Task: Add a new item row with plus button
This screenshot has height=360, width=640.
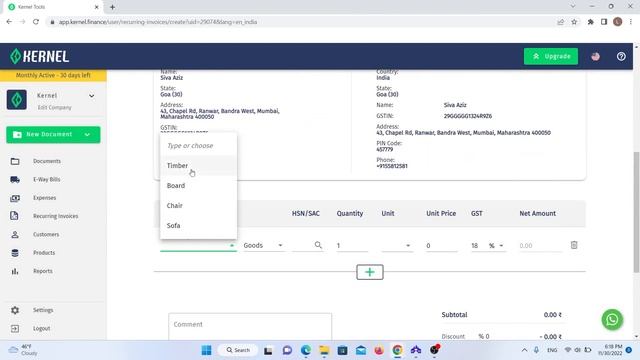Action: point(370,272)
